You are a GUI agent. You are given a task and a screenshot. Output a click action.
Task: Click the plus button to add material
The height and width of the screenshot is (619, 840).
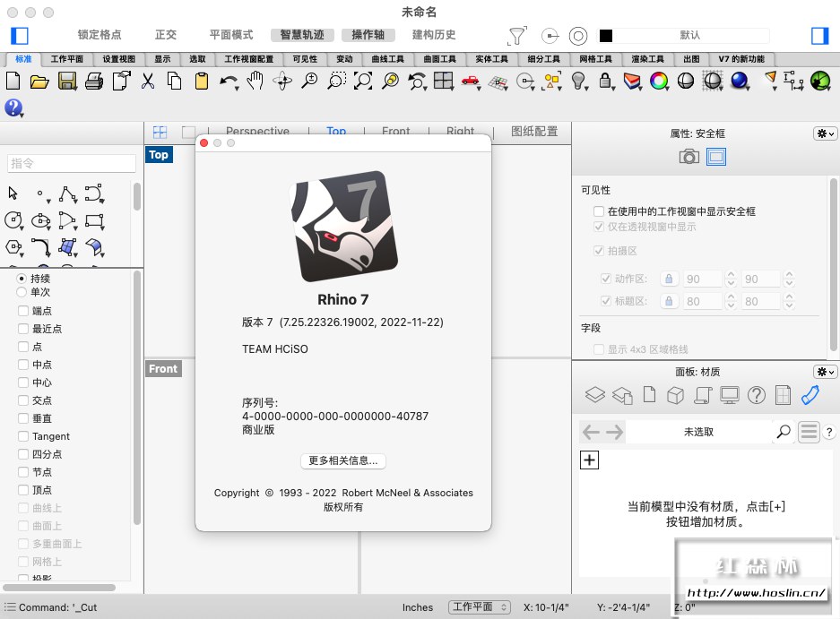(589, 460)
